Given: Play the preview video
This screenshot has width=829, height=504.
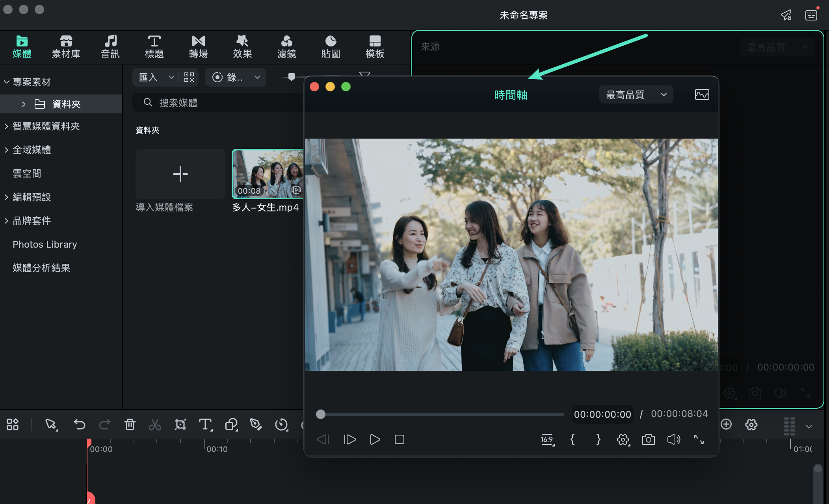Looking at the screenshot, I should 375,439.
